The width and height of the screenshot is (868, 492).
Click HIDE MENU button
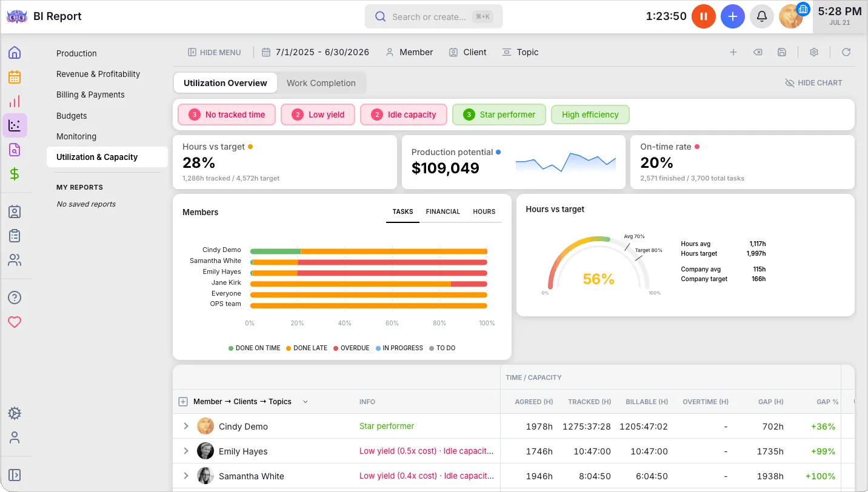pos(215,52)
